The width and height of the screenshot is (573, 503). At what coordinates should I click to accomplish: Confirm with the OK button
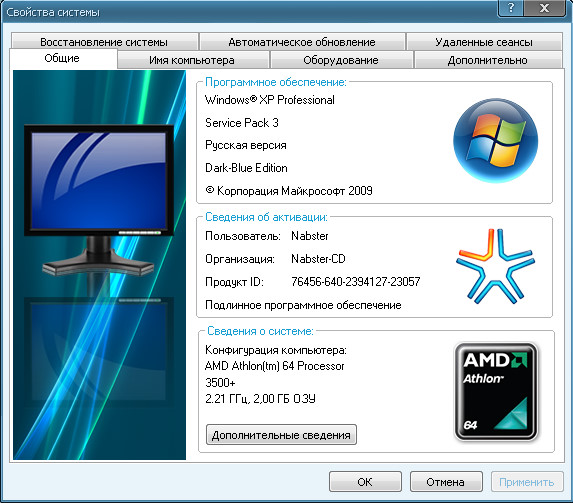(x=365, y=482)
